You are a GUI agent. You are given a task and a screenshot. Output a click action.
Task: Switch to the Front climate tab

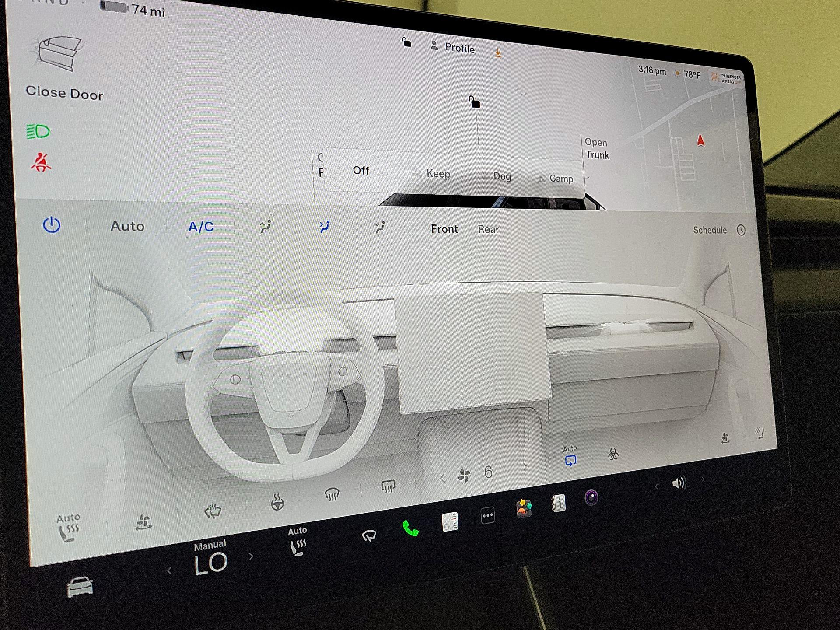444,229
